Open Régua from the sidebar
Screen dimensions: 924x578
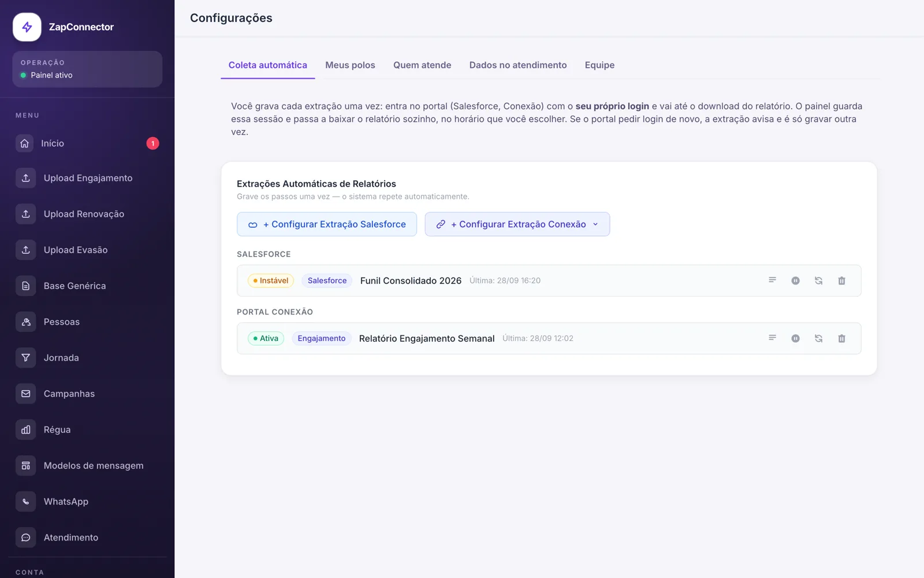(x=87, y=429)
